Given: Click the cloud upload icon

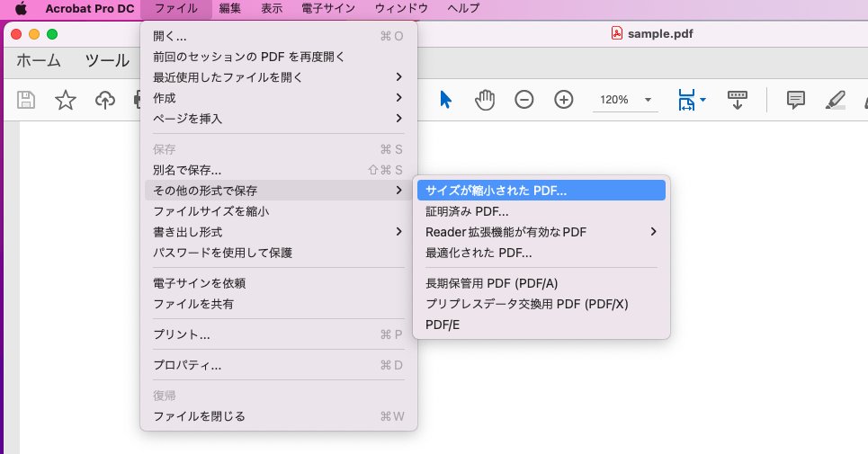Looking at the screenshot, I should [x=105, y=100].
